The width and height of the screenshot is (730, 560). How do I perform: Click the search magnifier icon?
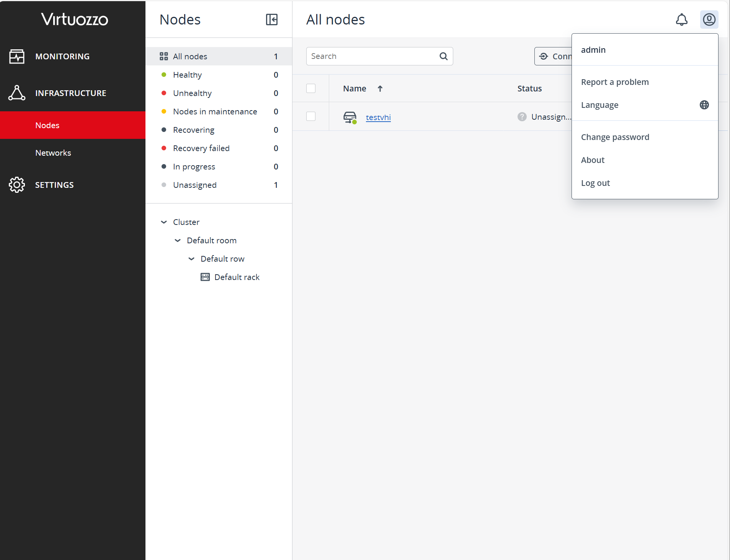tap(444, 56)
